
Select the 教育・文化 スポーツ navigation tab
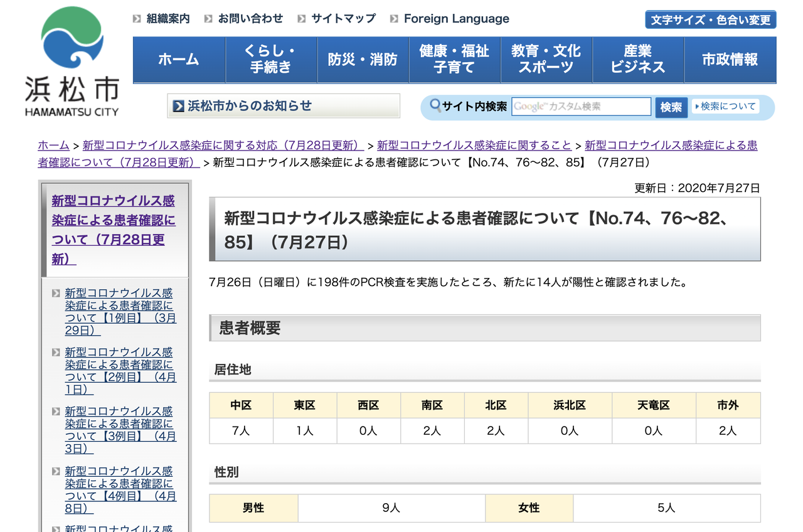coord(546,60)
